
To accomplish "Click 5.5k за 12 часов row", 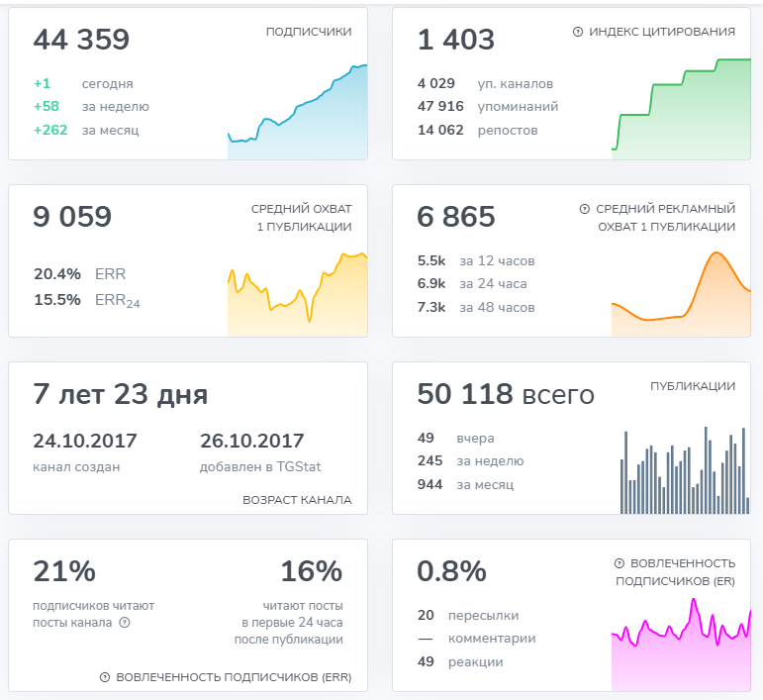I will point(476,261).
